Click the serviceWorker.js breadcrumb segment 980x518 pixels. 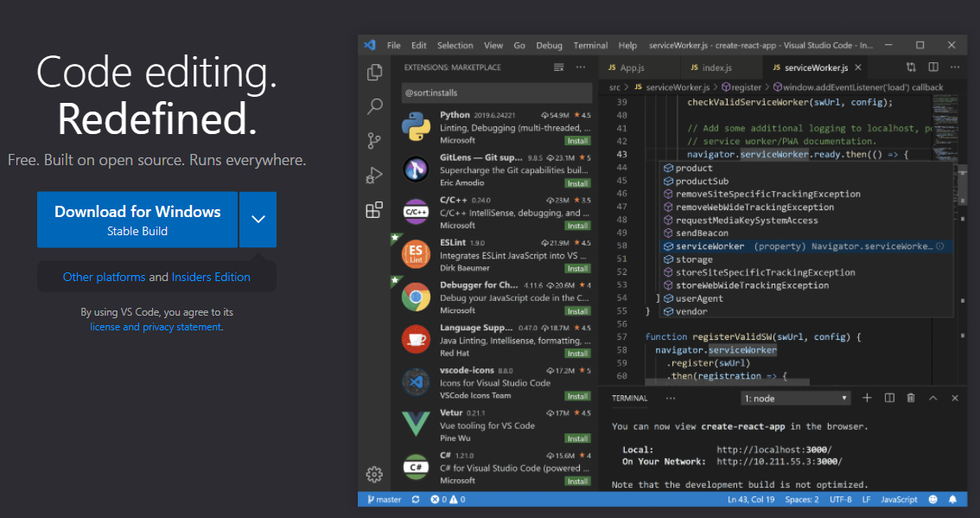pos(671,87)
